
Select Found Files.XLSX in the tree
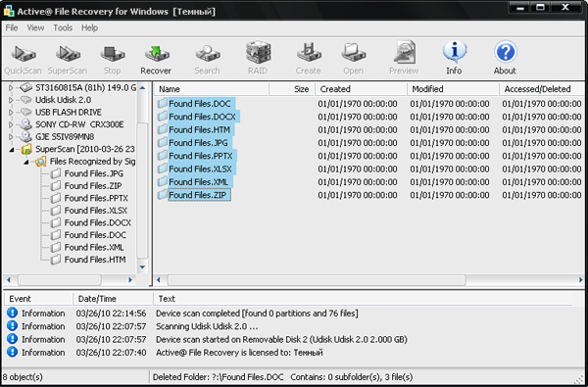click(96, 211)
